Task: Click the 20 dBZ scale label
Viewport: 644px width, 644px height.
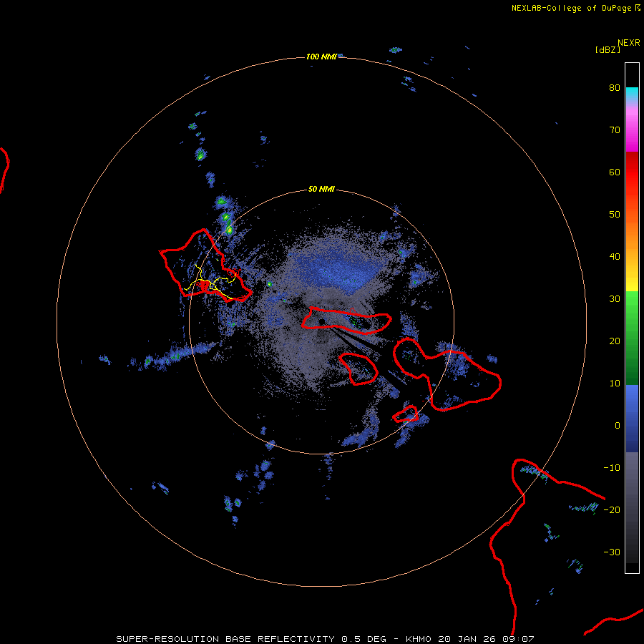Action: click(615, 341)
